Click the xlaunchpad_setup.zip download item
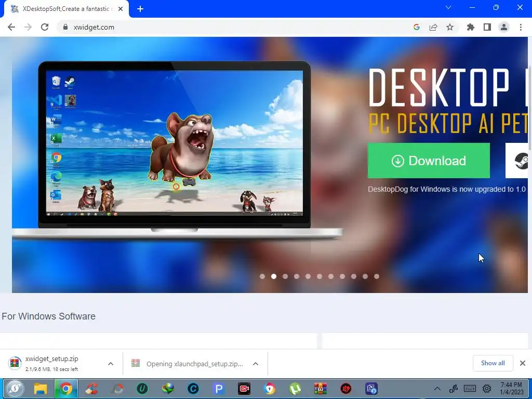This screenshot has width=532, height=399. pyautogui.click(x=188, y=364)
